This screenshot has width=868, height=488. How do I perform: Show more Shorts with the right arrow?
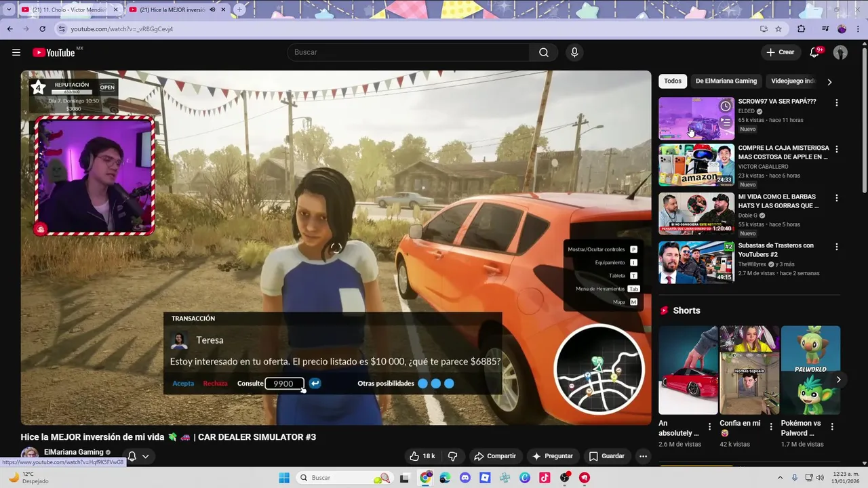point(838,380)
